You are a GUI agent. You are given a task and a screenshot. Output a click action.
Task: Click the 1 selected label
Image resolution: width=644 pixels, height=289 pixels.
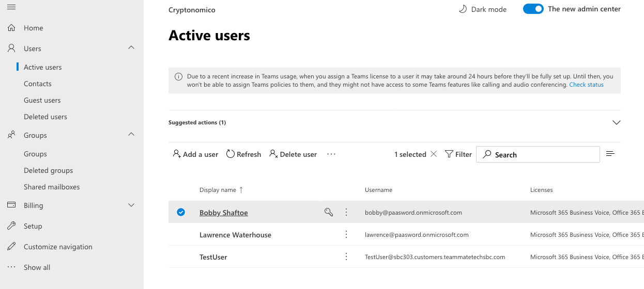point(410,154)
